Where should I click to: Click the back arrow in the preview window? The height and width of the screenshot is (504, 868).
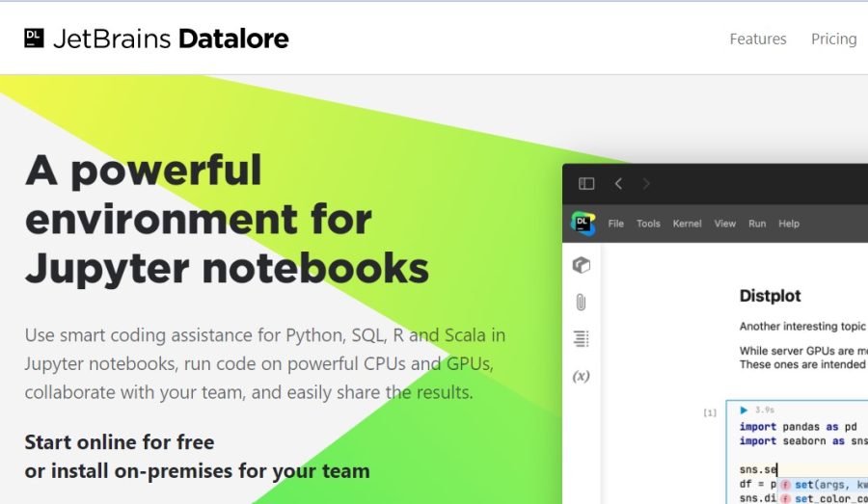click(x=618, y=184)
